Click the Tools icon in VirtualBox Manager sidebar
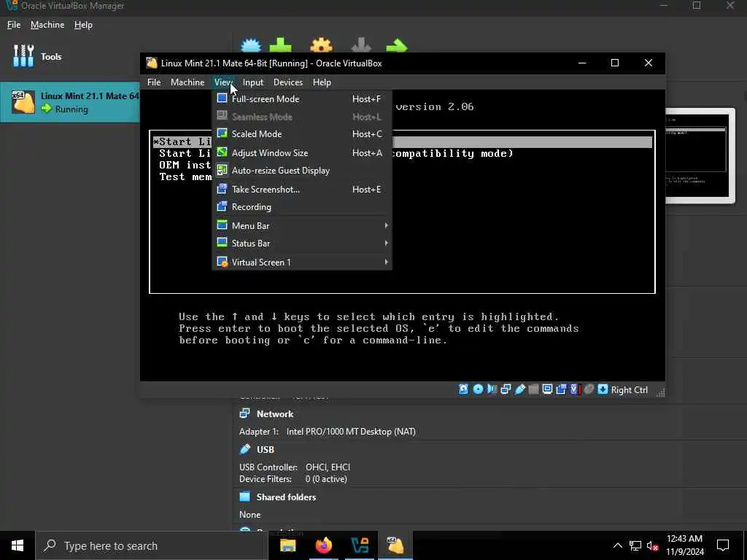 (x=23, y=56)
